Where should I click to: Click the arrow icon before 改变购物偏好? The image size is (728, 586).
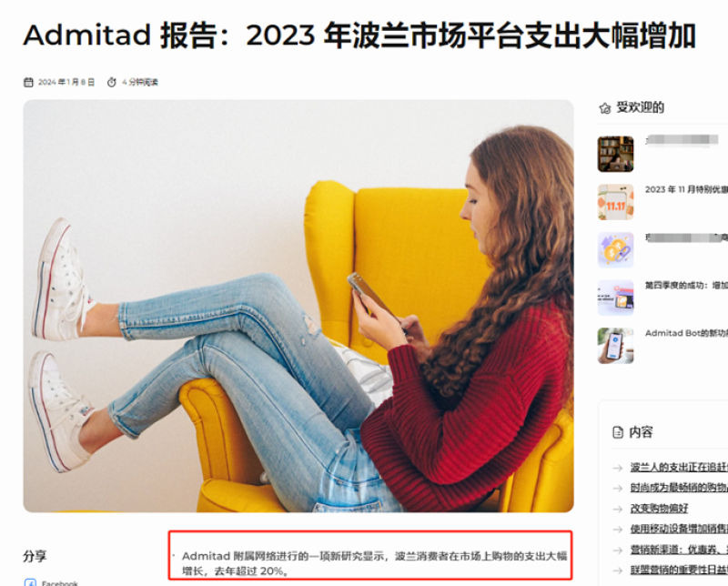pyautogui.click(x=618, y=509)
